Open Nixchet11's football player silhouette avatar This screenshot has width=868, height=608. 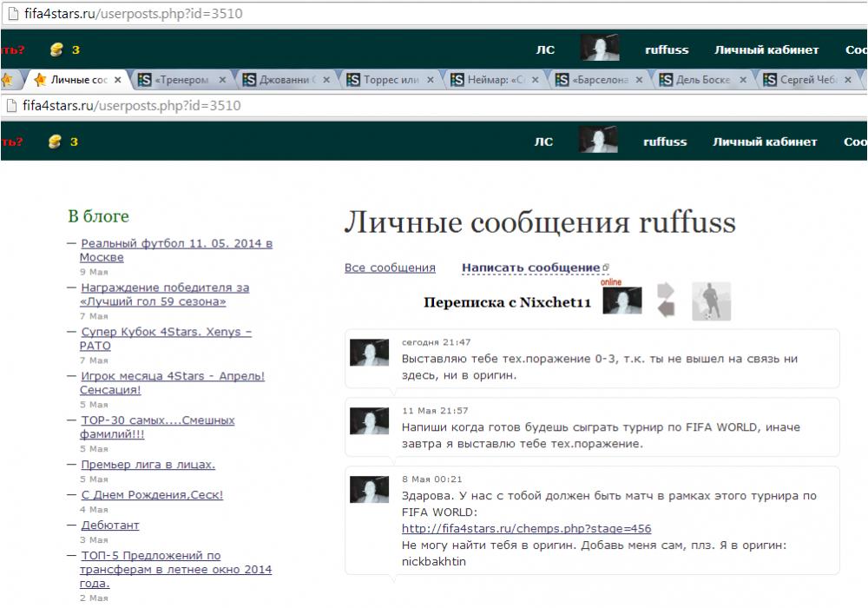711,301
